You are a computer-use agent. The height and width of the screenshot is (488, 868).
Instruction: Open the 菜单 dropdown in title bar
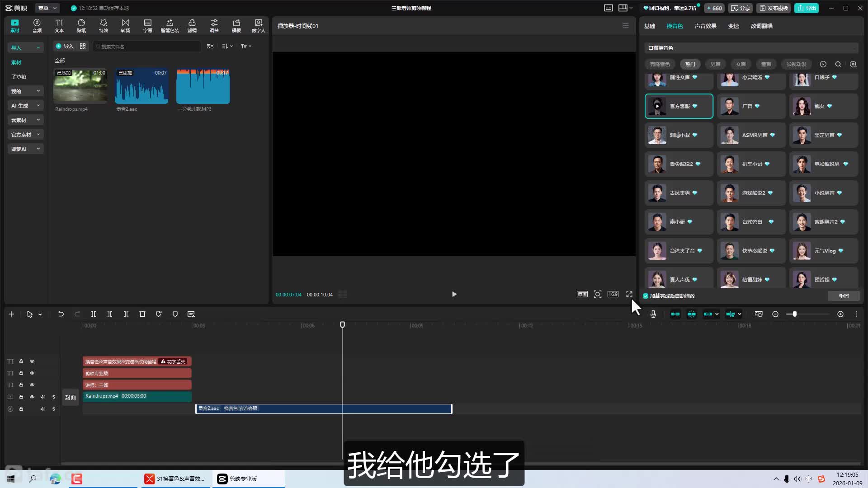pos(47,8)
